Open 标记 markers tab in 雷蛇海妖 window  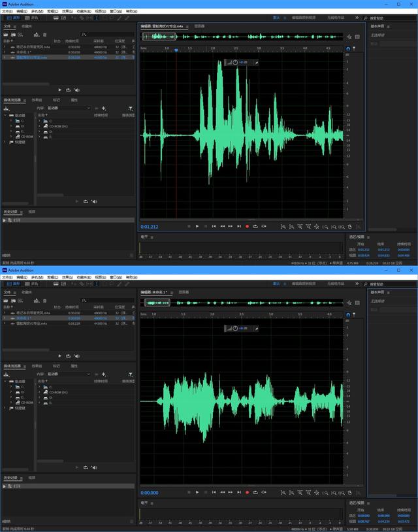56,100
